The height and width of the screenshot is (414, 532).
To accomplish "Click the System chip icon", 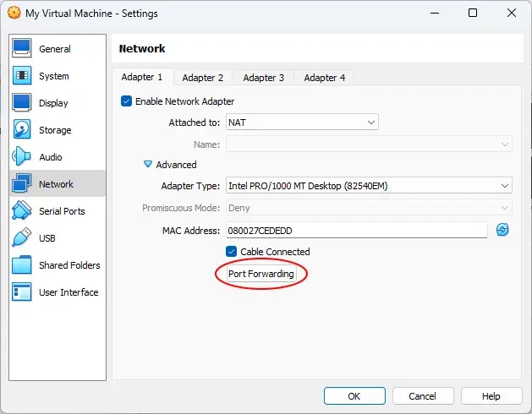I will 22,75.
